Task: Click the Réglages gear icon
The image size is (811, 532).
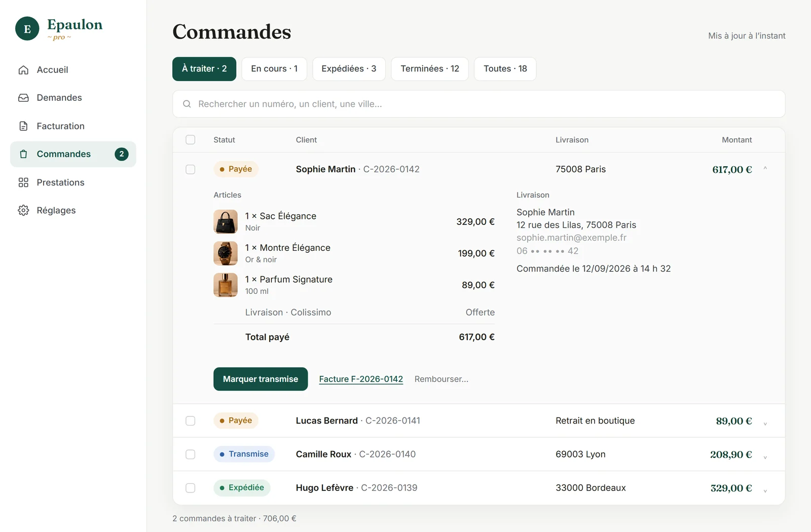Action: tap(23, 210)
